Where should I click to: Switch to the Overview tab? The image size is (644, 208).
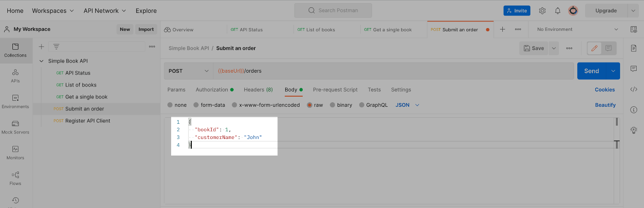179,29
